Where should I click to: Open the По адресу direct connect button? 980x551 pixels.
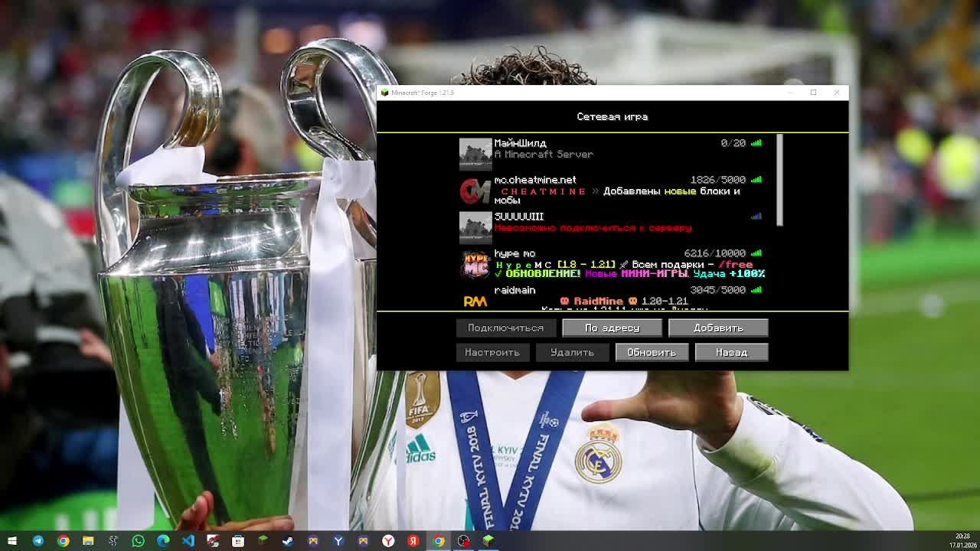(x=612, y=328)
